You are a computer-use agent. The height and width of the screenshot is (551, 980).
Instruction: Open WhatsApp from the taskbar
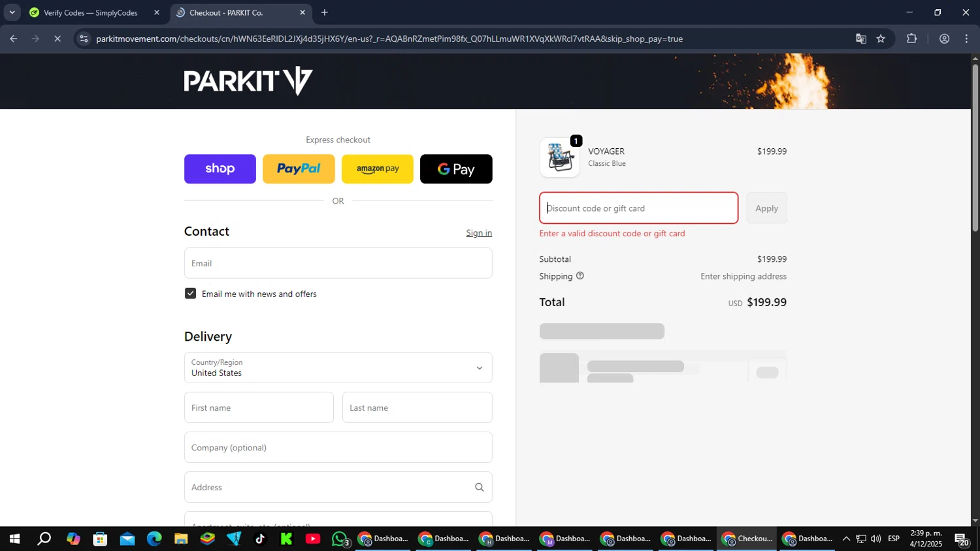click(340, 539)
